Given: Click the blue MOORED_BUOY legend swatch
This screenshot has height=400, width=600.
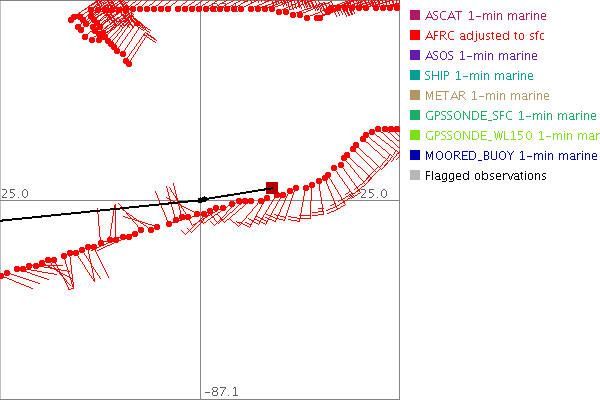Looking at the screenshot, I should click(x=415, y=156).
